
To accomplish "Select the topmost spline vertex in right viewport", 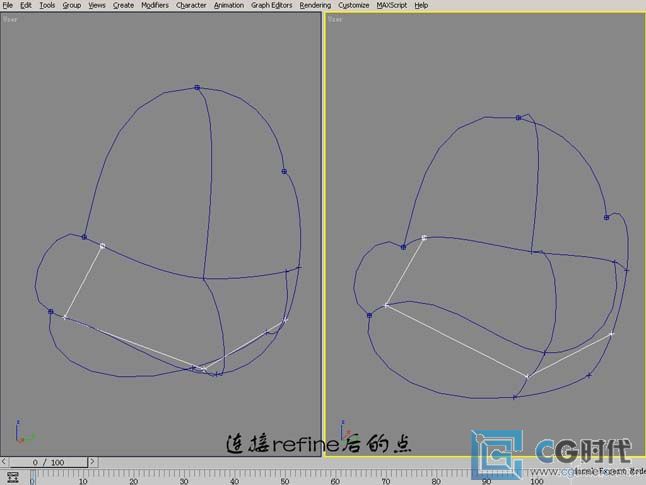I will tap(518, 117).
